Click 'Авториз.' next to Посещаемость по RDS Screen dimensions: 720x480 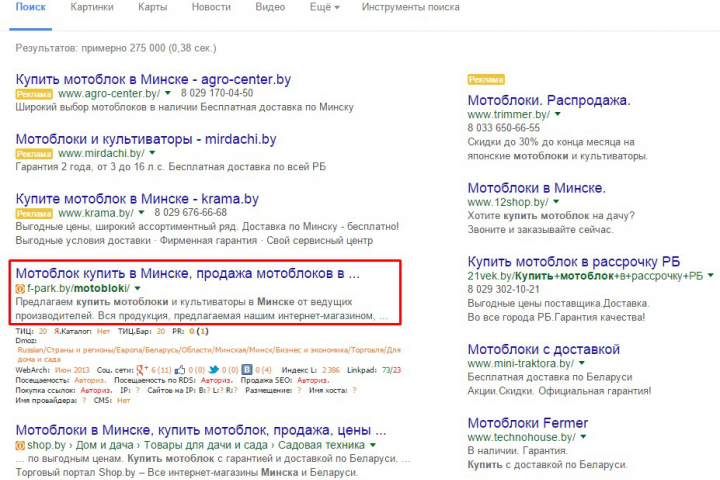217,380
